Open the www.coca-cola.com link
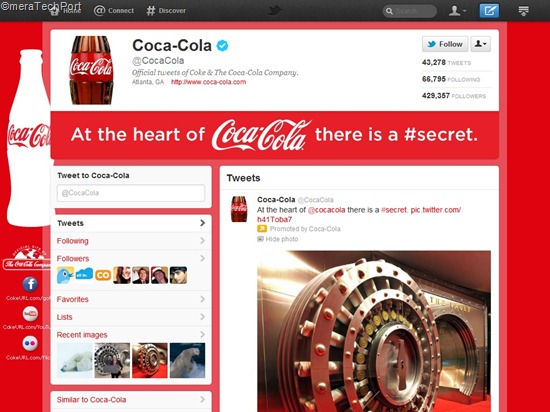The width and height of the screenshot is (550, 412). pos(208,82)
